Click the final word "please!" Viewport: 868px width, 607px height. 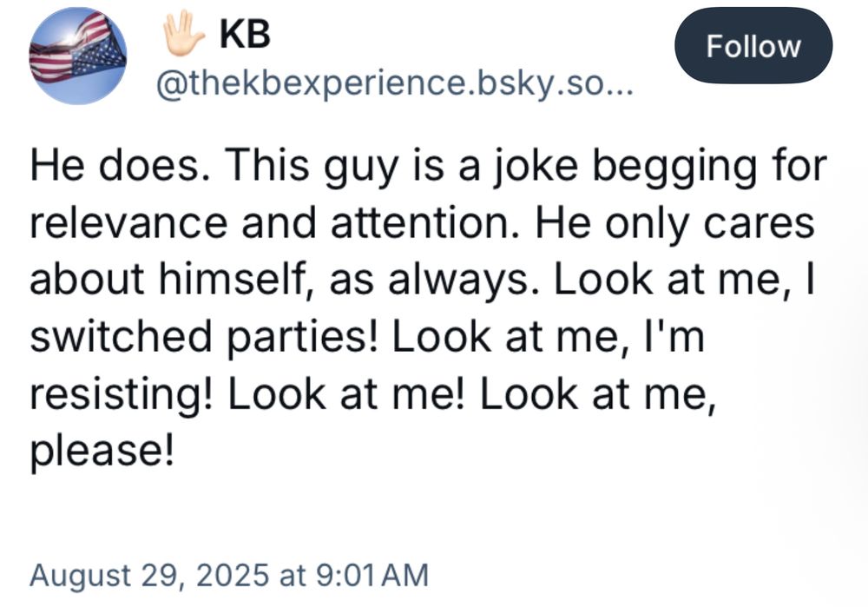[x=102, y=450]
